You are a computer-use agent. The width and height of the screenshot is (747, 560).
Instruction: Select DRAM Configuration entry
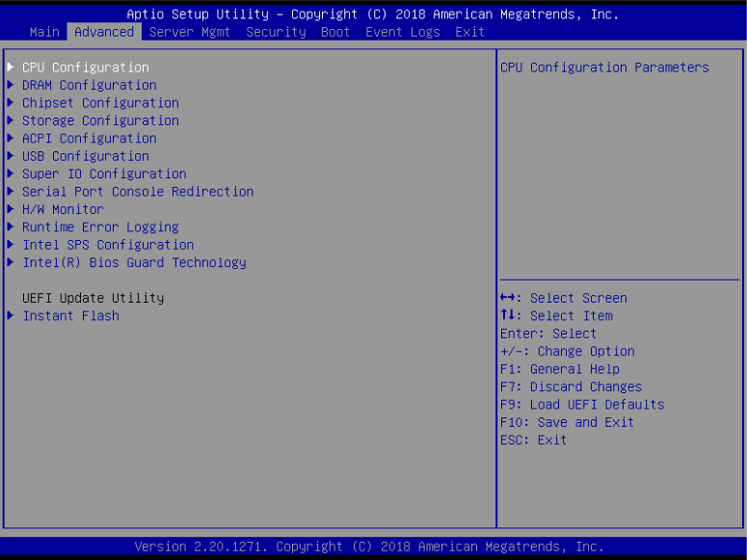pos(89,85)
